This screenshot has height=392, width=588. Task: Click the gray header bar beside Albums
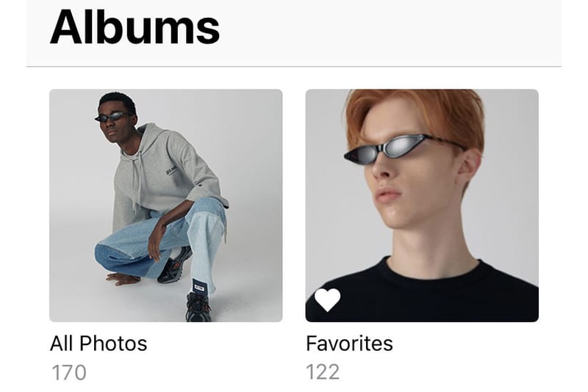point(390,33)
